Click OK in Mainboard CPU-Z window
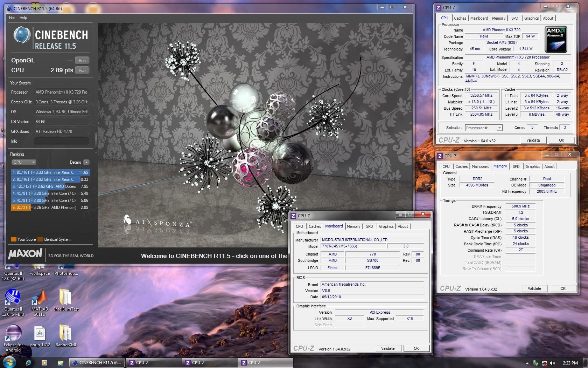Viewport: 588px width, 368px height. pos(416,348)
